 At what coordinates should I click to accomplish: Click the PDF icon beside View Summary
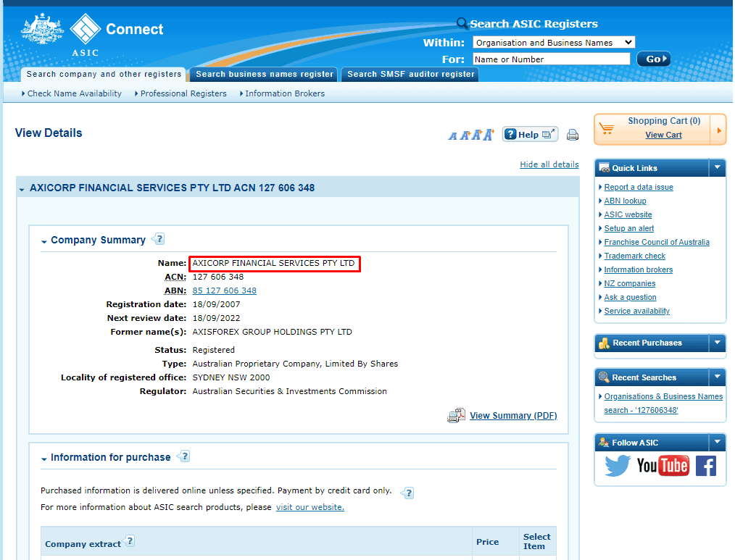(456, 415)
